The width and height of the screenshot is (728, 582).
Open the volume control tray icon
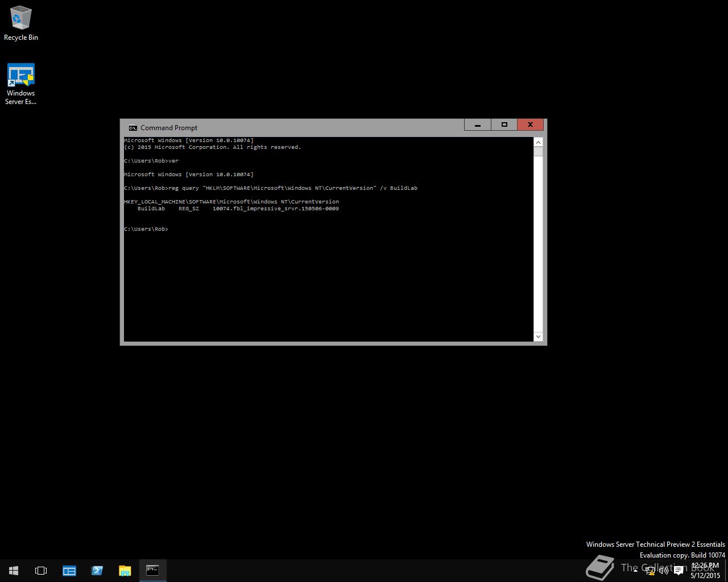(664, 571)
